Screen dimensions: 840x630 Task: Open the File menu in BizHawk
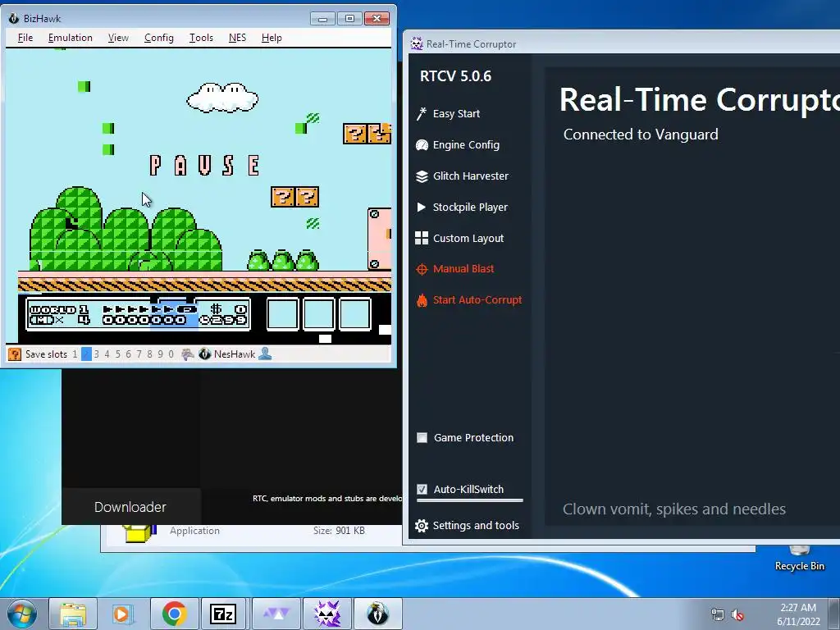tap(25, 38)
